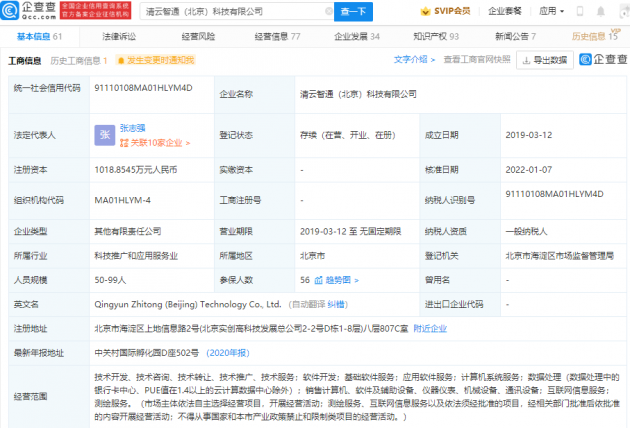Select 其他有限责任公司 enterprise type
This screenshot has width=630, height=428.
point(128,231)
